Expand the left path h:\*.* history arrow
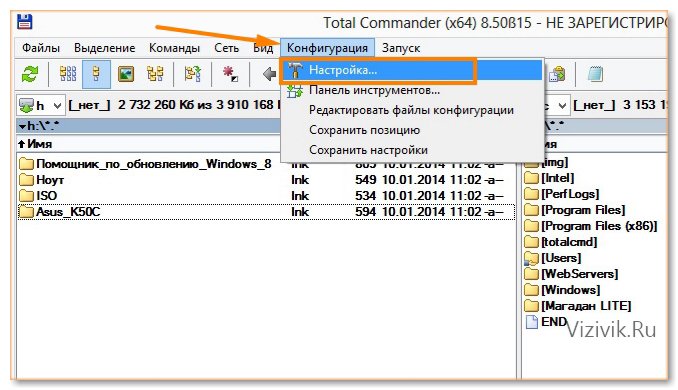The width and height of the screenshot is (678, 390). [x=22, y=126]
